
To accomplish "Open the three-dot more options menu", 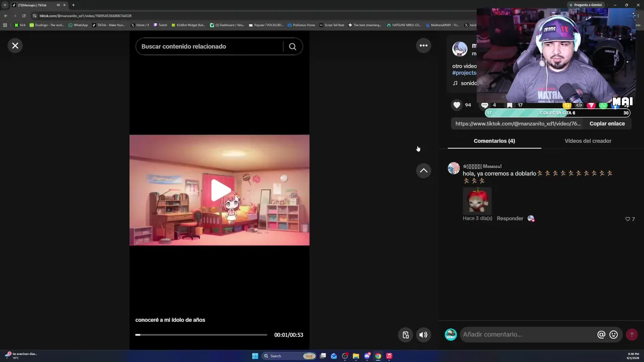I will 424,45.
